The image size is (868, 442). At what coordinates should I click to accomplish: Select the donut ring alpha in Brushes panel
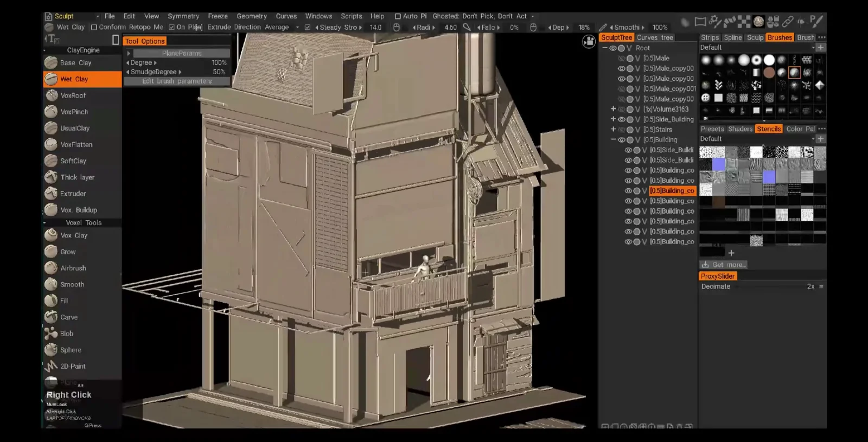click(756, 60)
